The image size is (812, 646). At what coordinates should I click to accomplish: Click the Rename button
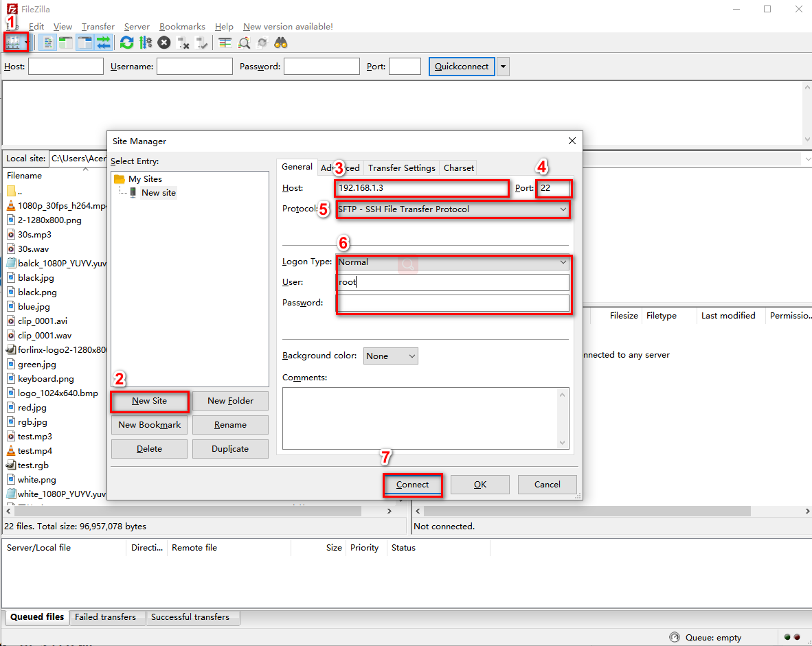coord(230,424)
